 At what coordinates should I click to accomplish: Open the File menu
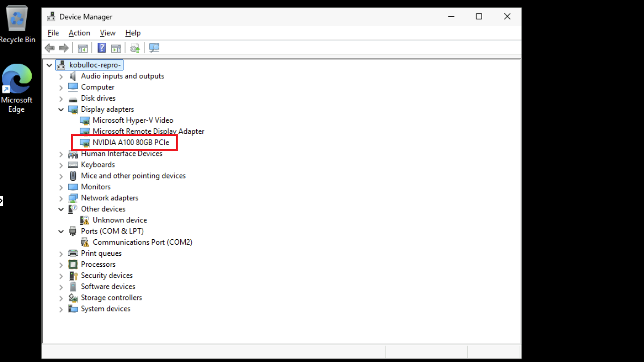click(x=53, y=33)
